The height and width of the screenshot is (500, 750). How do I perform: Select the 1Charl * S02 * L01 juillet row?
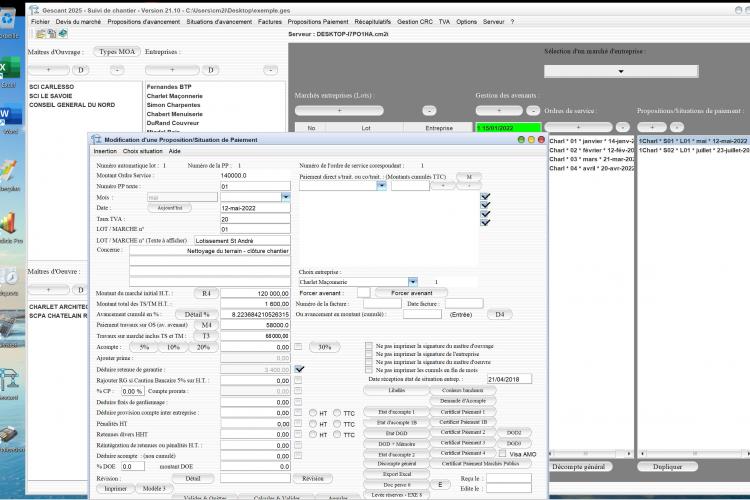tap(694, 150)
